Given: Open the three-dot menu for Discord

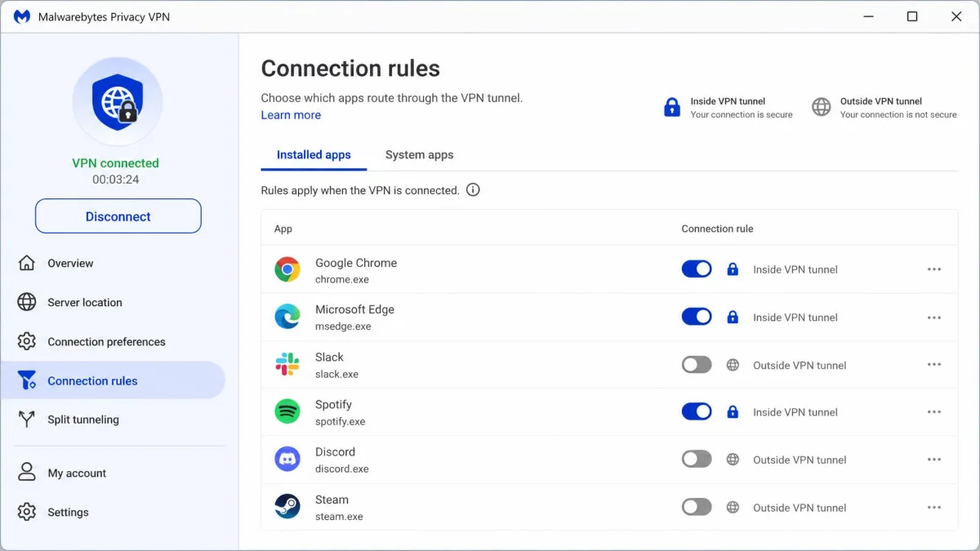Looking at the screenshot, I should coord(934,460).
